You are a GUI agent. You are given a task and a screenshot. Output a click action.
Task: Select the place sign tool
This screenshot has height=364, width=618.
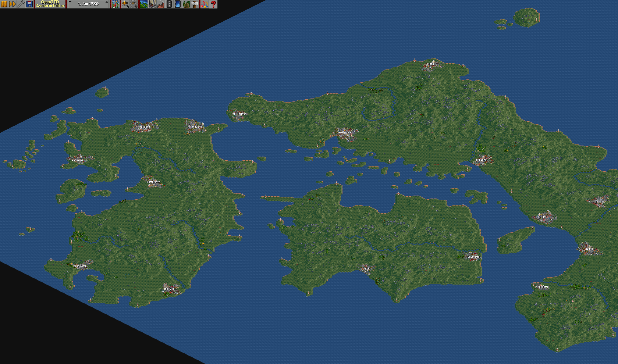tap(195, 4)
